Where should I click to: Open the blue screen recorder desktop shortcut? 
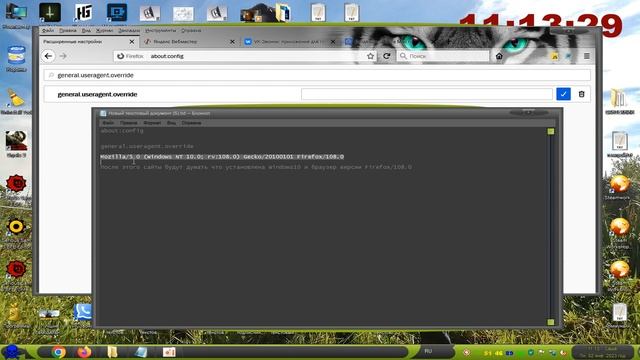click(x=117, y=12)
